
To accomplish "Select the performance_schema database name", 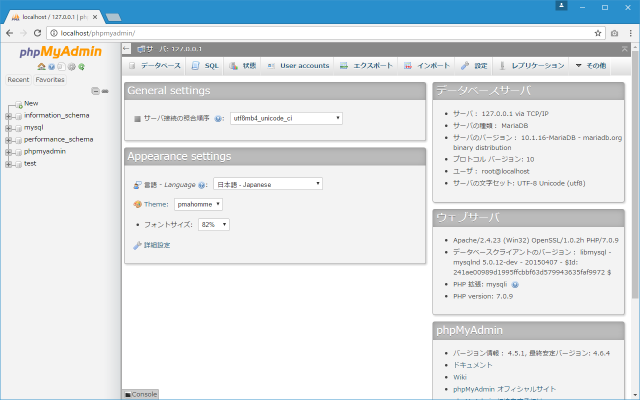I will (x=58, y=140).
